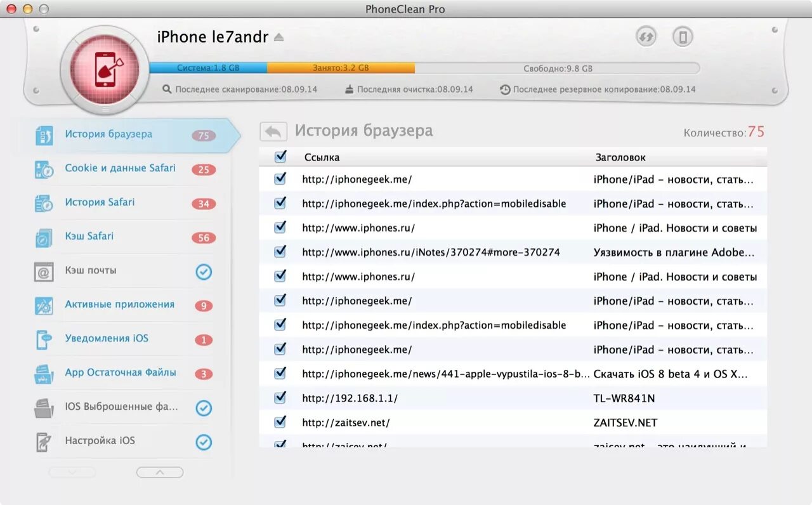Screen dimensions: 812x505
Task: Click the eject triangle next to iPhone le7andr
Action: click(x=278, y=37)
